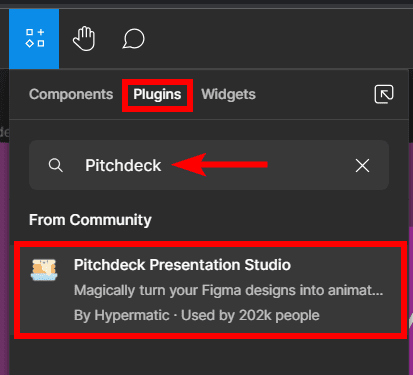Select the Hand tool

pyautogui.click(x=84, y=39)
